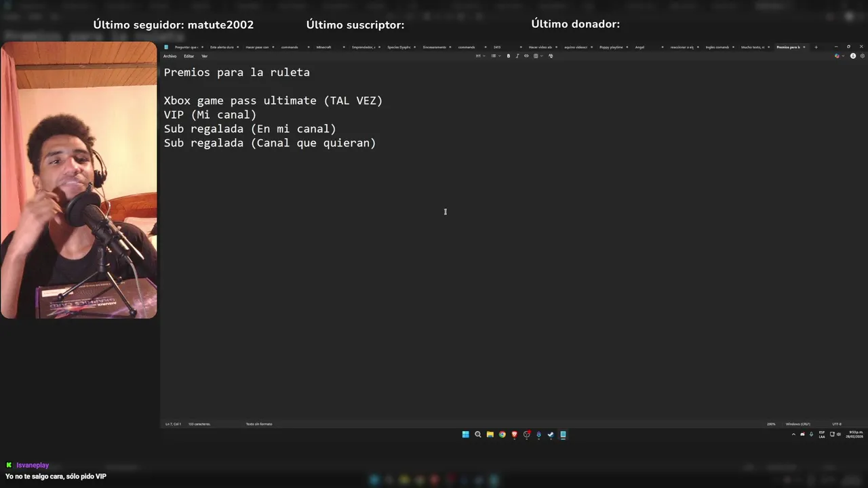Open taskbar Search icon
The image size is (868, 488).
478,434
